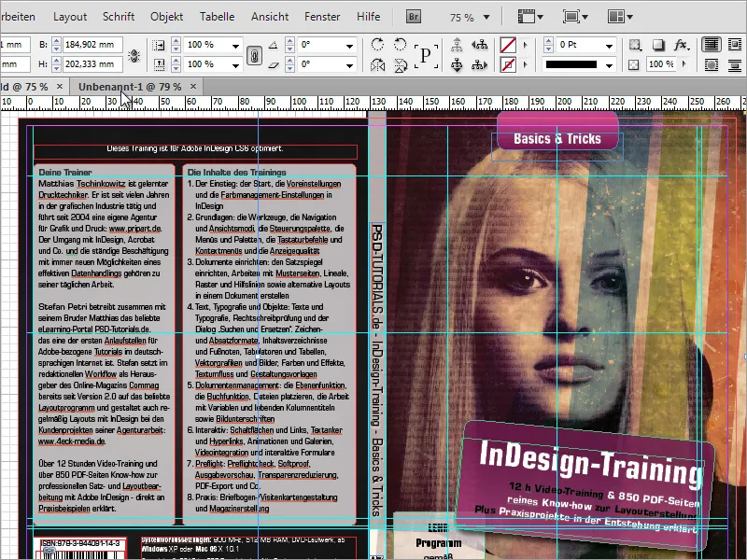The image size is (747, 560).
Task: Open the stroke style dropdown
Action: tap(610, 65)
